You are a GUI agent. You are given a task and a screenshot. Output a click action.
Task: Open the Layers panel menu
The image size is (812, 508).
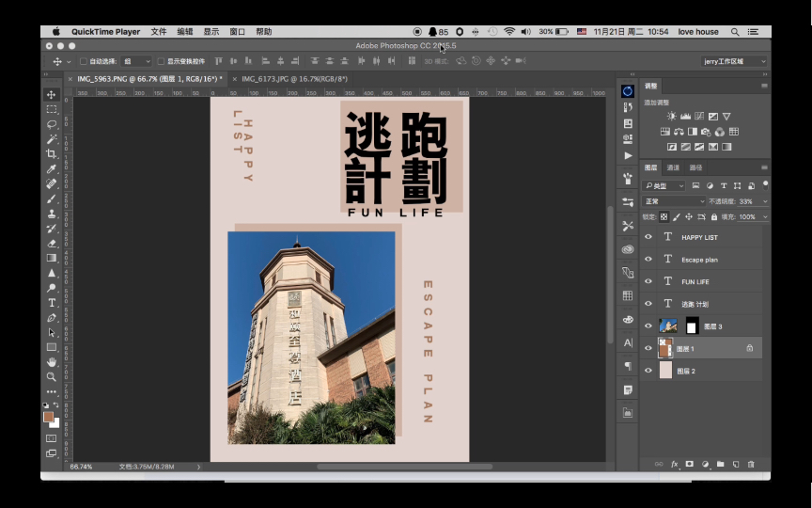(764, 167)
